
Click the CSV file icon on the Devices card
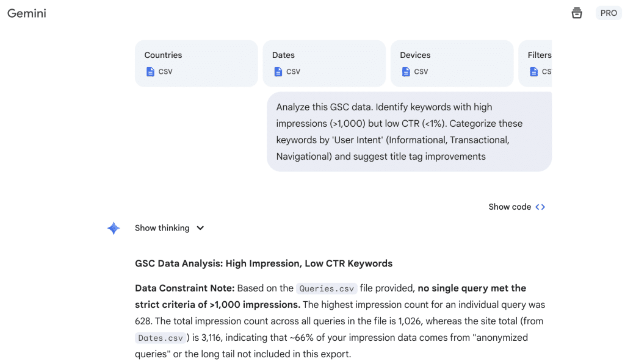tap(405, 71)
